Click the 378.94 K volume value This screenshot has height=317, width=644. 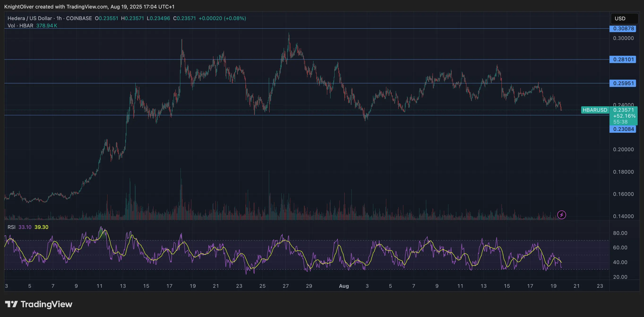click(47, 26)
